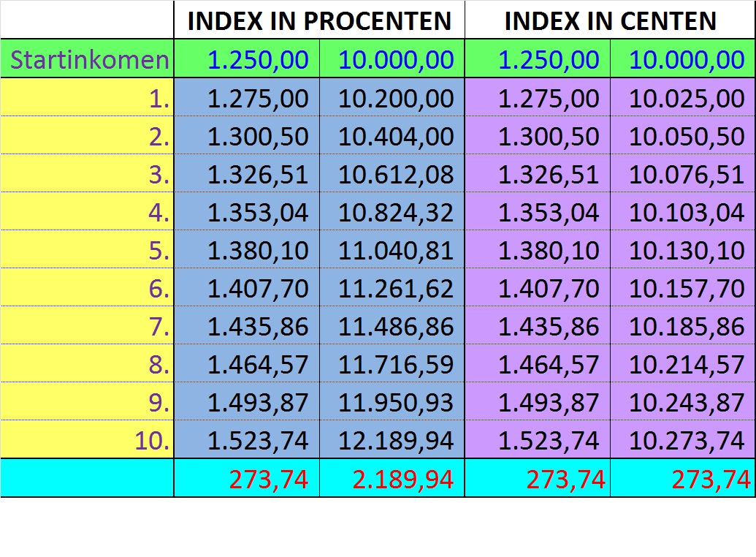
Task: Select the cell showing 10.612,08
Action: (392, 174)
